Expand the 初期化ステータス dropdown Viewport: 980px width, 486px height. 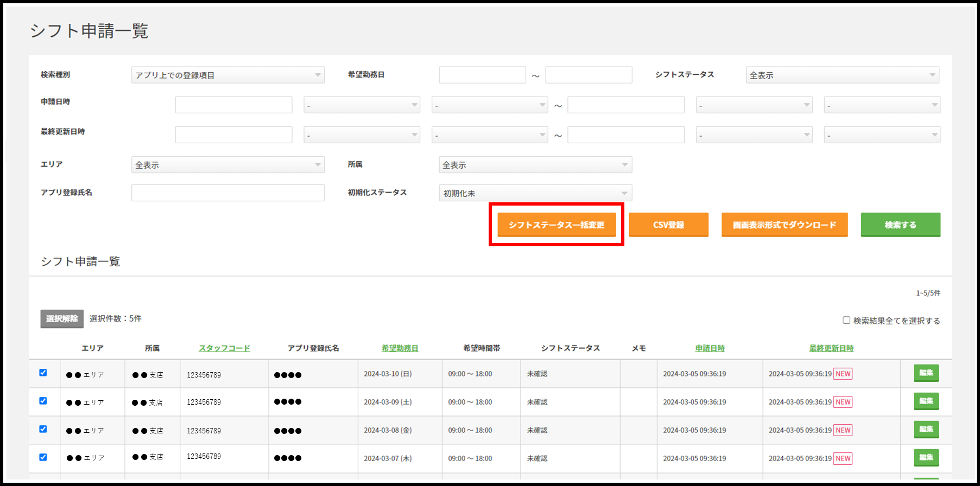[535, 193]
